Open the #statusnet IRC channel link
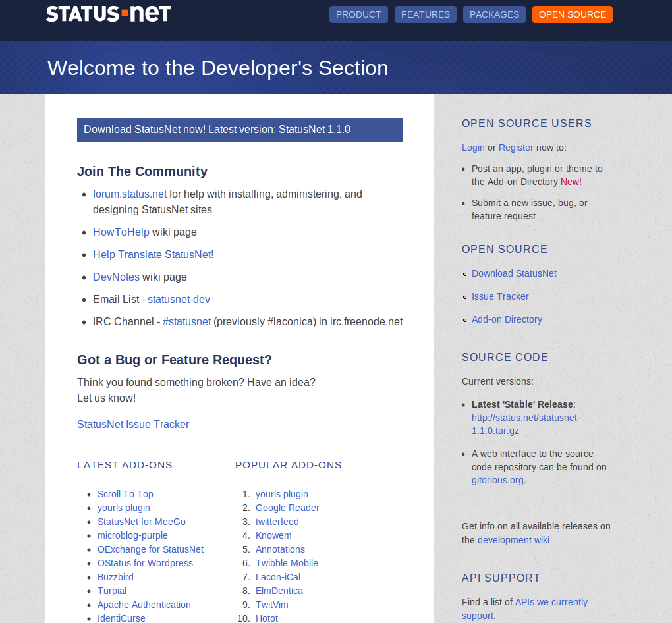 pyautogui.click(x=187, y=321)
